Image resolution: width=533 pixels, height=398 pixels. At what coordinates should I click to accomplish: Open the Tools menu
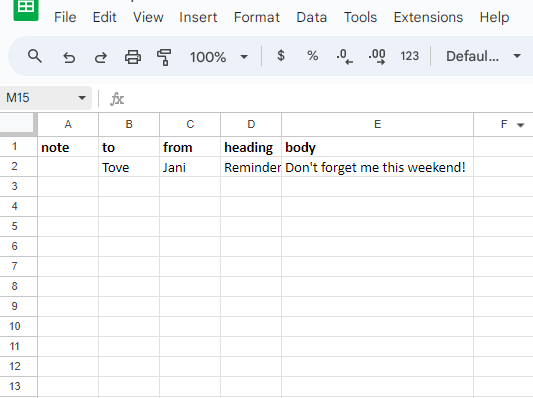[360, 17]
